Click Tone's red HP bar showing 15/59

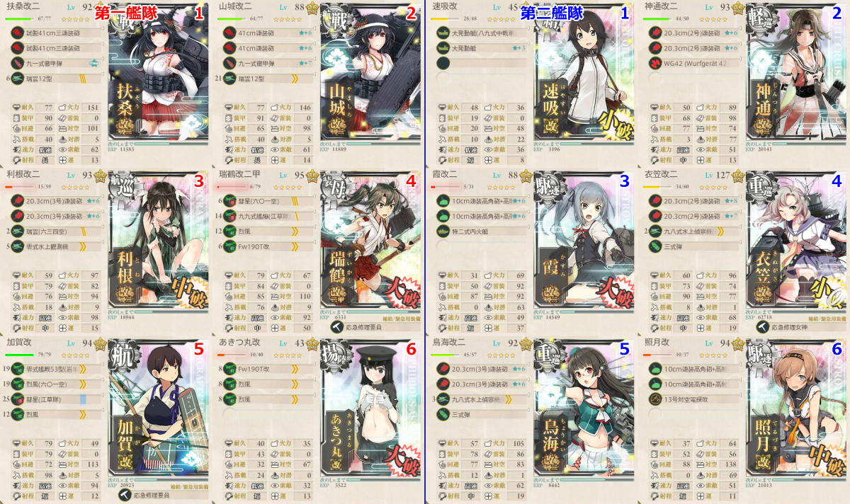(21, 188)
